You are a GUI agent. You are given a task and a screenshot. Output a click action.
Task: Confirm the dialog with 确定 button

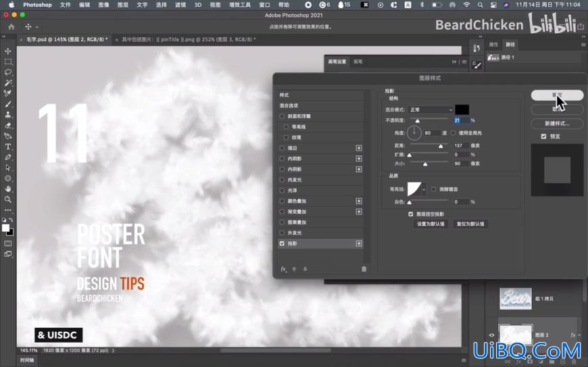tap(558, 95)
